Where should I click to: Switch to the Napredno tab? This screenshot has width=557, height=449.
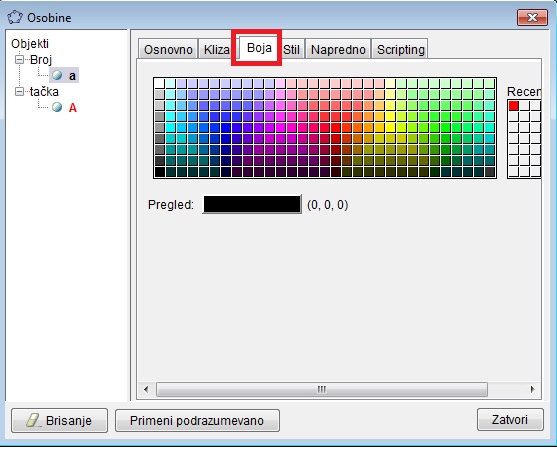338,49
